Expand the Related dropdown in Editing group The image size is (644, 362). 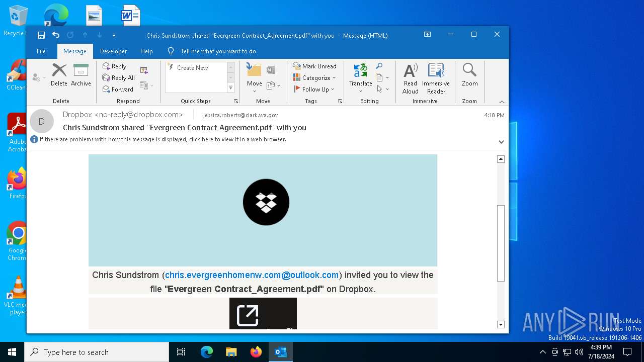(x=382, y=77)
